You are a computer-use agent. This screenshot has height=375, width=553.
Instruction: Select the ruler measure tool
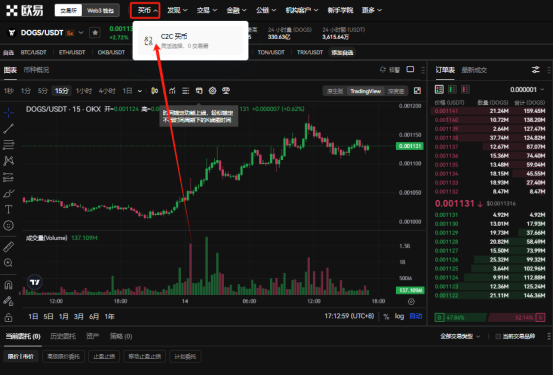[8, 247]
